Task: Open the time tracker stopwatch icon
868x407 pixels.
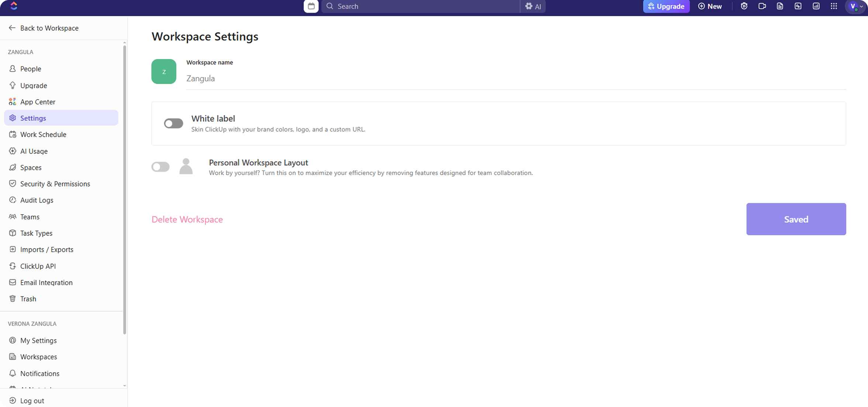Action: tap(744, 6)
